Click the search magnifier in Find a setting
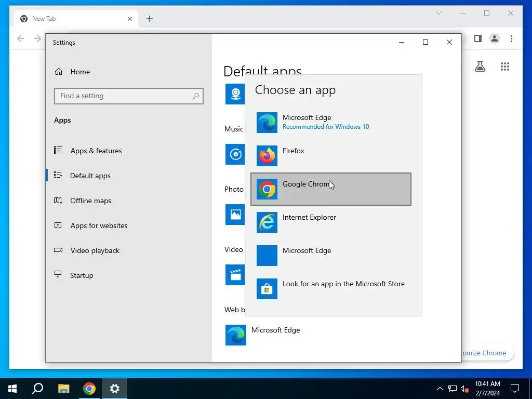 coord(196,96)
